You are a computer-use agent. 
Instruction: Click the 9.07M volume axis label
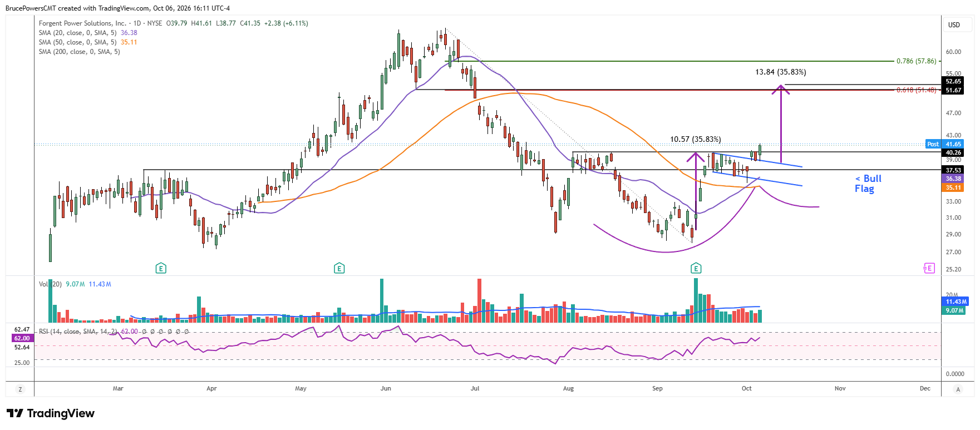(x=954, y=310)
